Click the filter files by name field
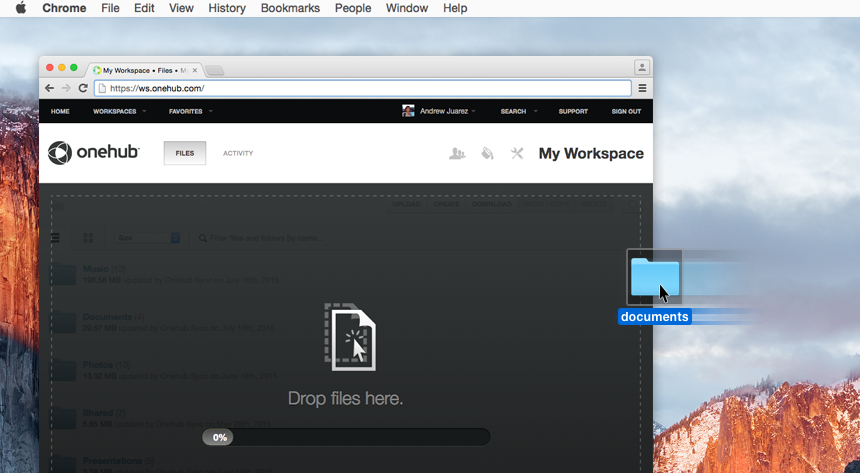The height and width of the screenshot is (473, 860). coord(266,238)
